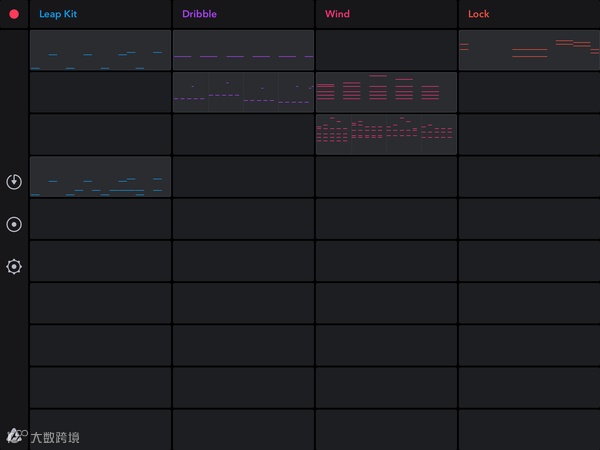Launch the first Lock clip
The width and height of the screenshot is (600, 450).
[x=530, y=50]
